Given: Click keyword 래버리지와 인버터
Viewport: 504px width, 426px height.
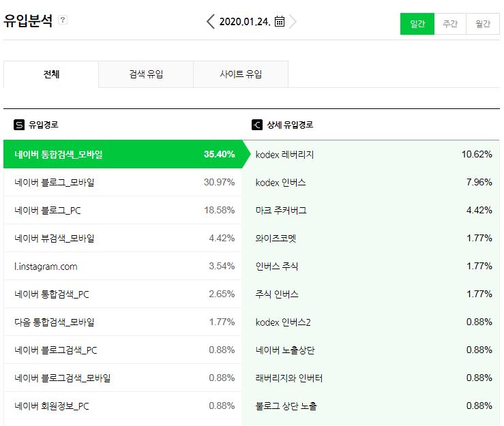Looking at the screenshot, I should coord(289,378).
